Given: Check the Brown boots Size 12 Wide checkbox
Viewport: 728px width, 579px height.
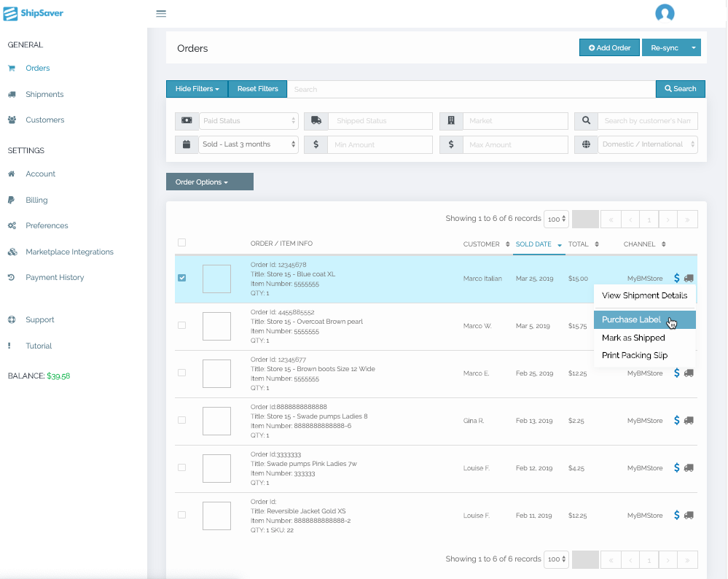Looking at the screenshot, I should click(182, 373).
